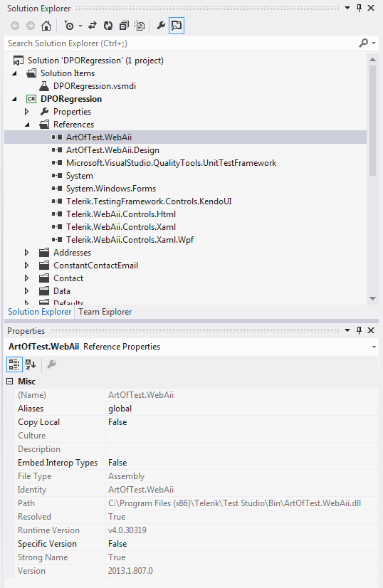Select the Telerik.WebAii.Controls.Html reference
The width and height of the screenshot is (383, 588).
coord(121,214)
